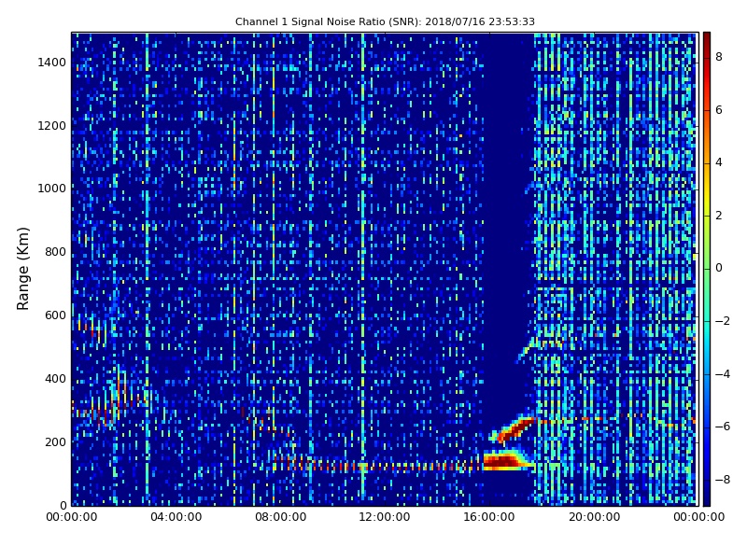The height and width of the screenshot is (560, 747).
Task: Click the 08:00:00 time axis label
Action: coord(281,517)
